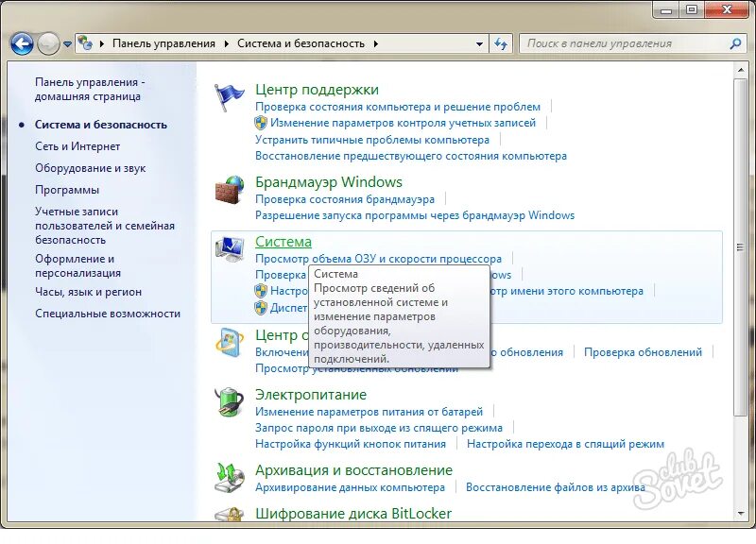Click the Control Panel icon in address bar

[85, 43]
